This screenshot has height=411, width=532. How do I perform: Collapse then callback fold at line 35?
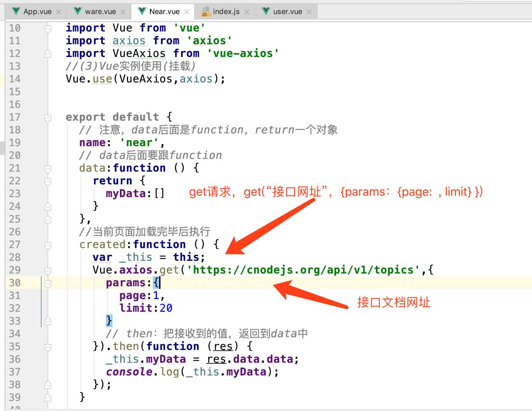click(x=48, y=347)
